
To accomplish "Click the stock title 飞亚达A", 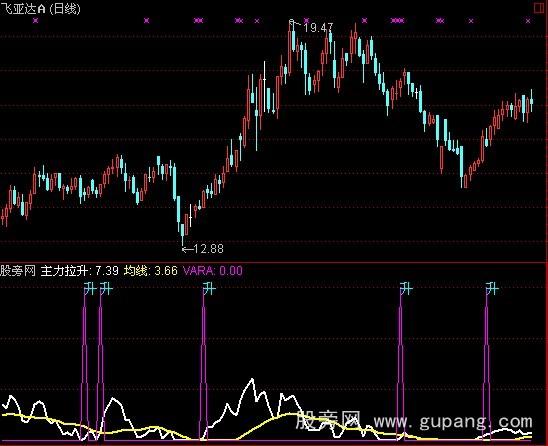I will pos(23,9).
